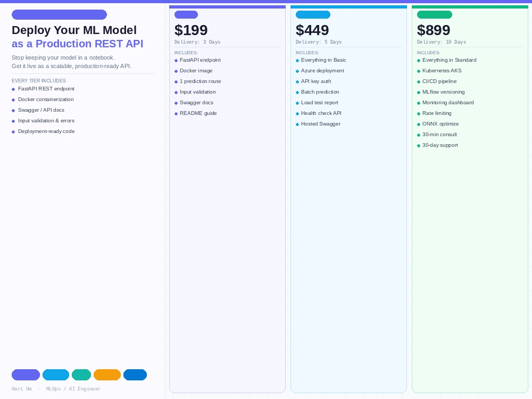Click the purple badge above the $199 price
Viewport: 532px width, 399px height.
[x=186, y=14]
